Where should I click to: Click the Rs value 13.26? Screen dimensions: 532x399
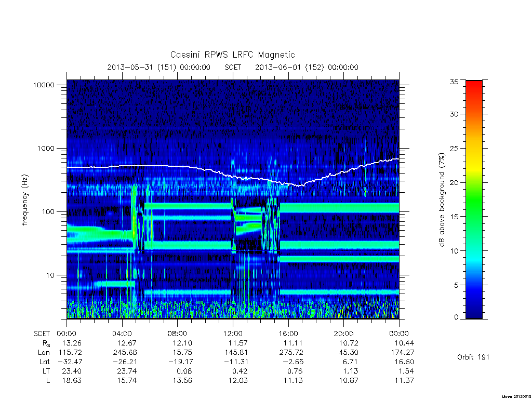pyautogui.click(x=72, y=343)
